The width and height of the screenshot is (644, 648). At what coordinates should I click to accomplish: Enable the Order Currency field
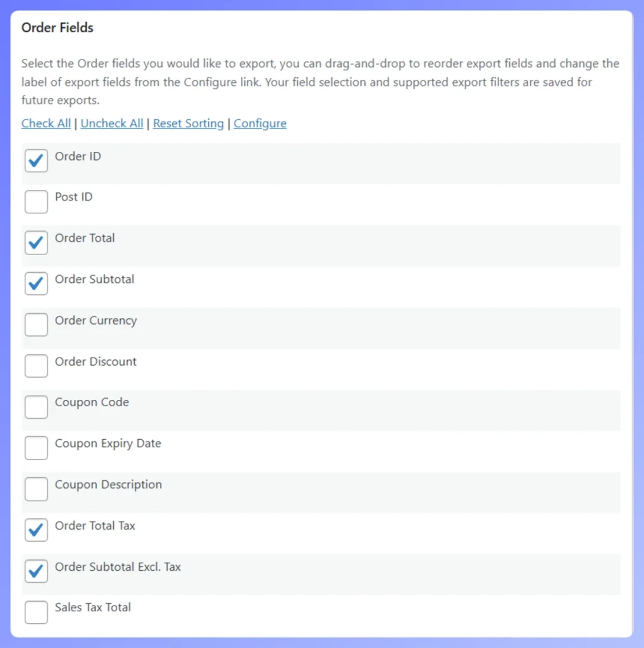point(36,325)
